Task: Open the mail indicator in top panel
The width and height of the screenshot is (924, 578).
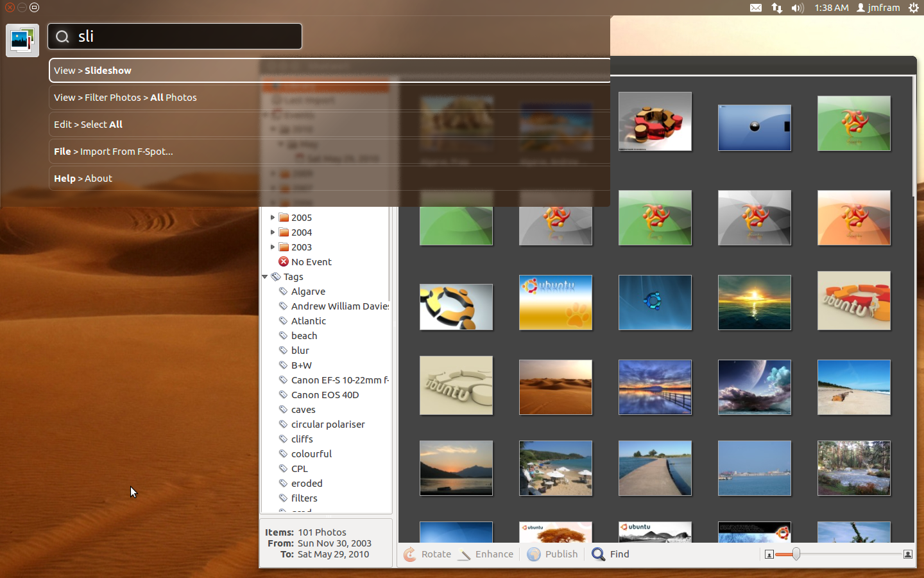Action: (x=756, y=8)
